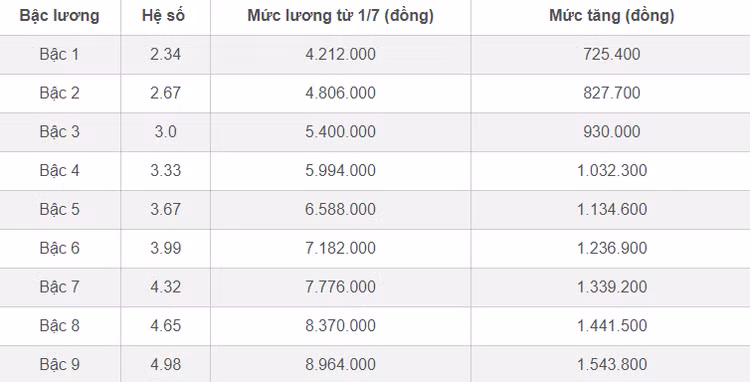Click the increase value 1.032.300

[x=612, y=170]
